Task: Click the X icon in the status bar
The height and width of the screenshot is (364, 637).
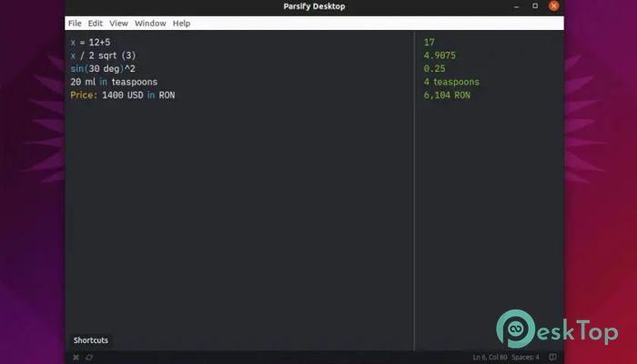Action: (x=76, y=357)
